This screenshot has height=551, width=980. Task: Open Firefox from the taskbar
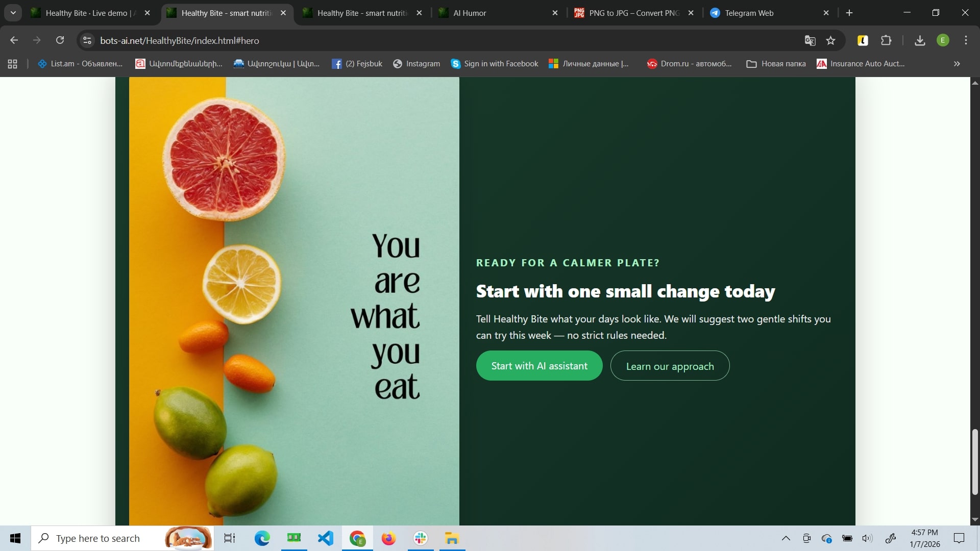pos(388,538)
